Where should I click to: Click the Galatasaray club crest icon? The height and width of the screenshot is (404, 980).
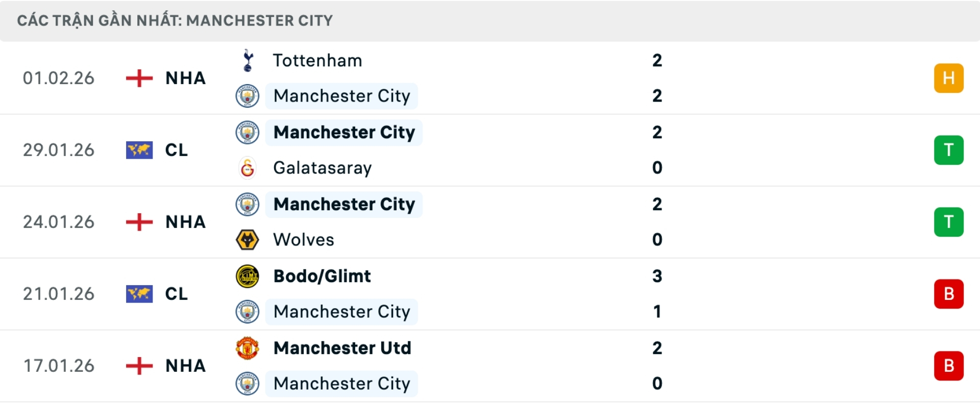[x=248, y=168]
